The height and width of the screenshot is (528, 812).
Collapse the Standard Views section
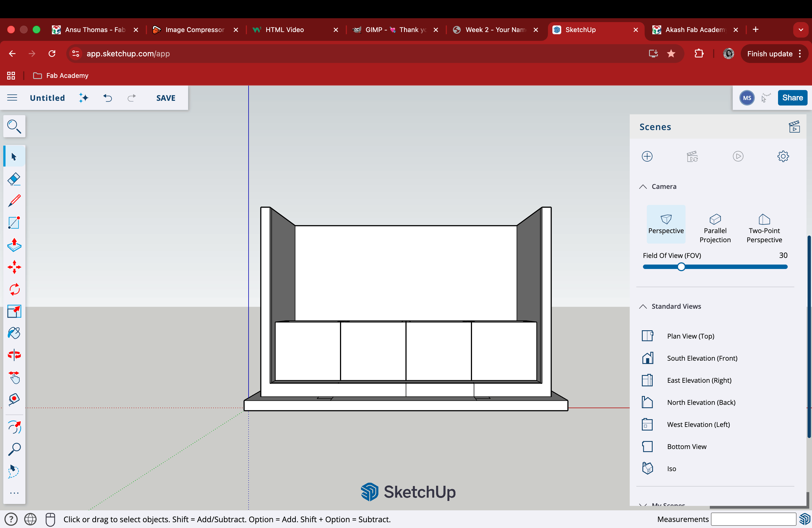[x=643, y=306]
